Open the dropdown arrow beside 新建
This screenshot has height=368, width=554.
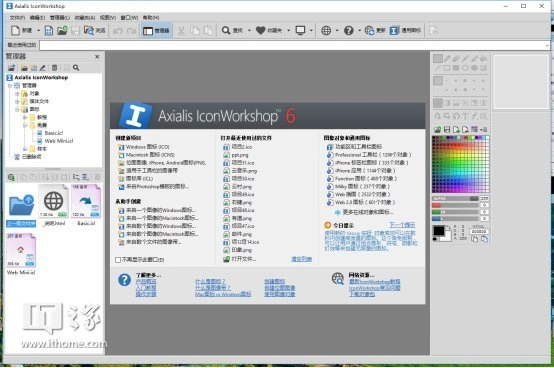[39, 31]
